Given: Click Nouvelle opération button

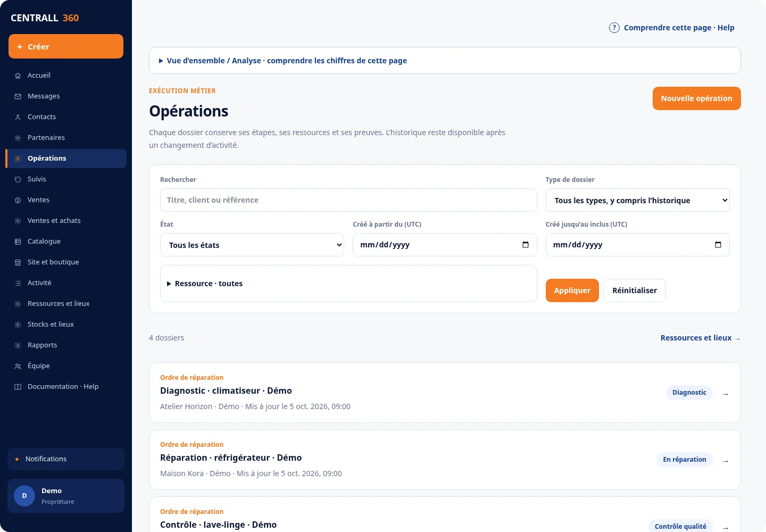Looking at the screenshot, I should click(696, 98).
